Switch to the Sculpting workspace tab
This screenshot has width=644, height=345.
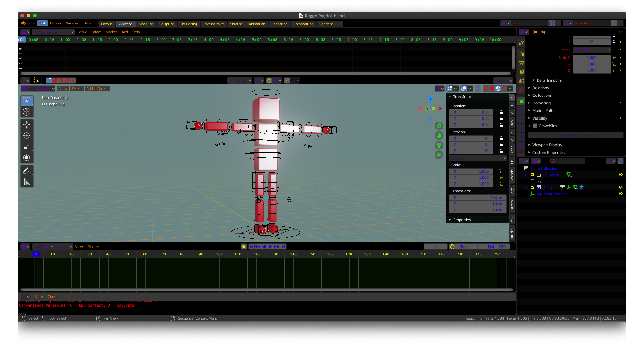click(167, 24)
